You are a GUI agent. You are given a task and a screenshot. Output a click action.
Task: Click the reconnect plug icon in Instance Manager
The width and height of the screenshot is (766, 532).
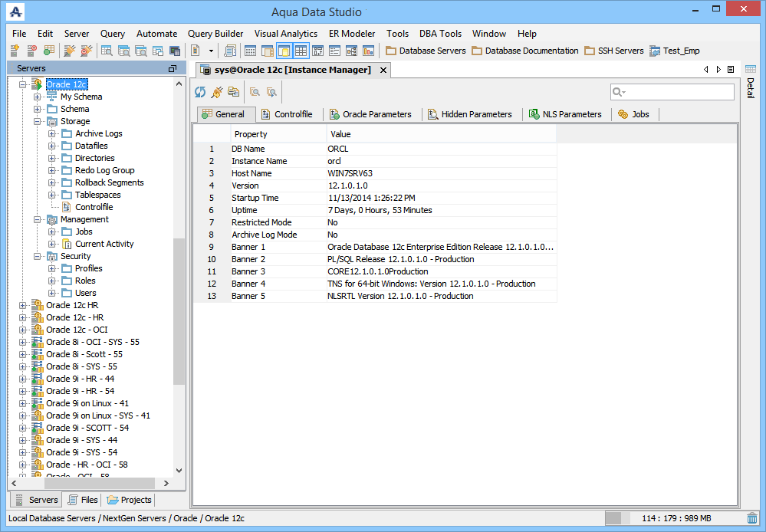pos(217,91)
